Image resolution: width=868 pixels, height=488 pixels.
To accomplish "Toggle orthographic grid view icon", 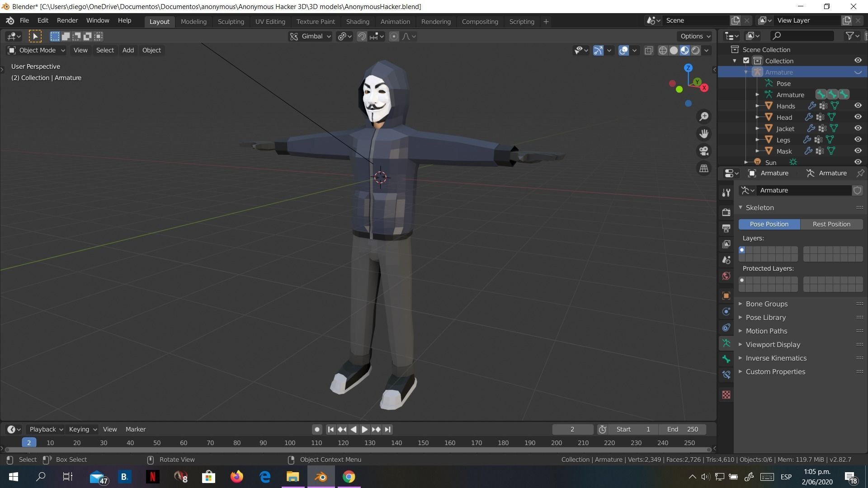I will click(x=704, y=169).
